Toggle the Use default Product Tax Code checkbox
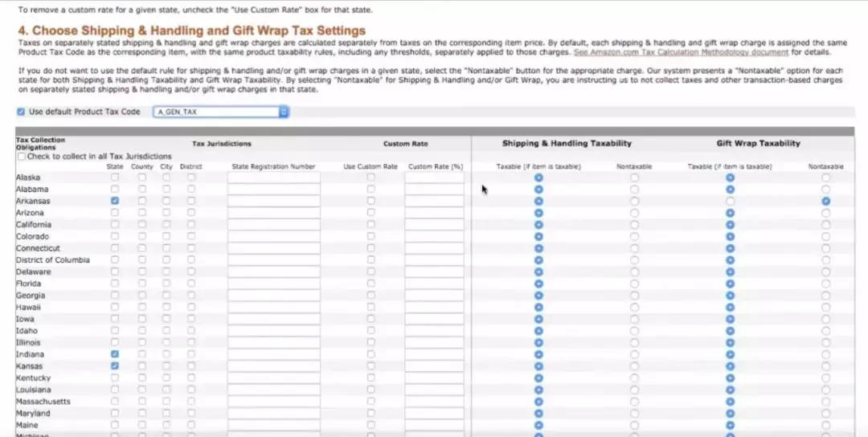Viewport: 868px width, 437px height. [x=21, y=112]
